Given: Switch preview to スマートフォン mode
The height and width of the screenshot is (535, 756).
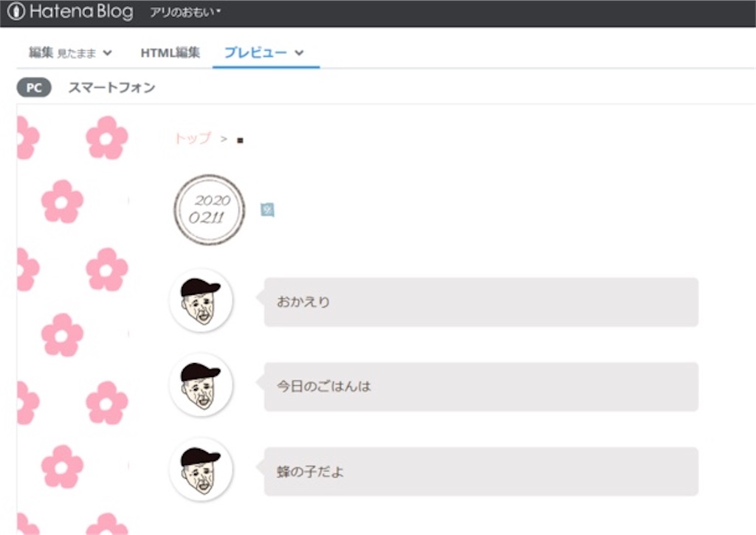Looking at the screenshot, I should [111, 87].
